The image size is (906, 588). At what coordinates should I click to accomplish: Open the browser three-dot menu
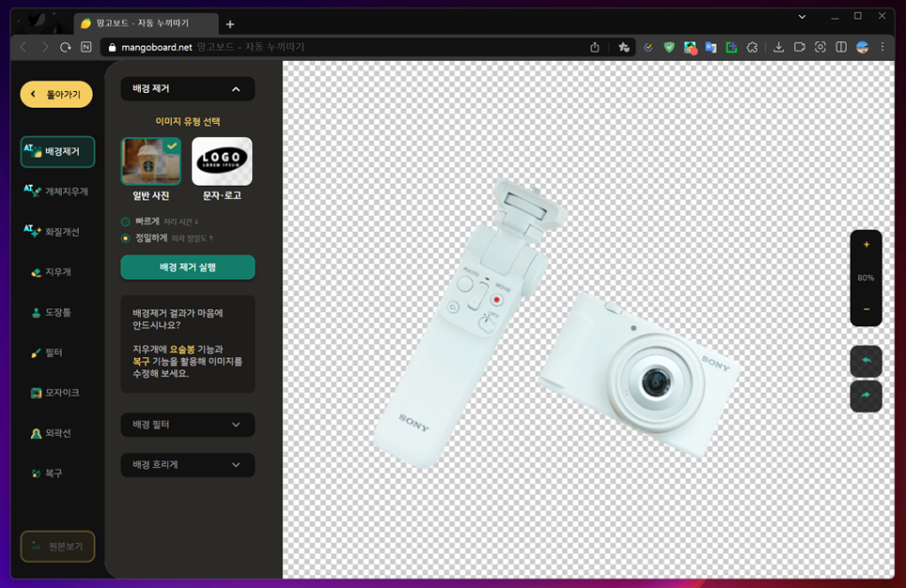pos(883,48)
